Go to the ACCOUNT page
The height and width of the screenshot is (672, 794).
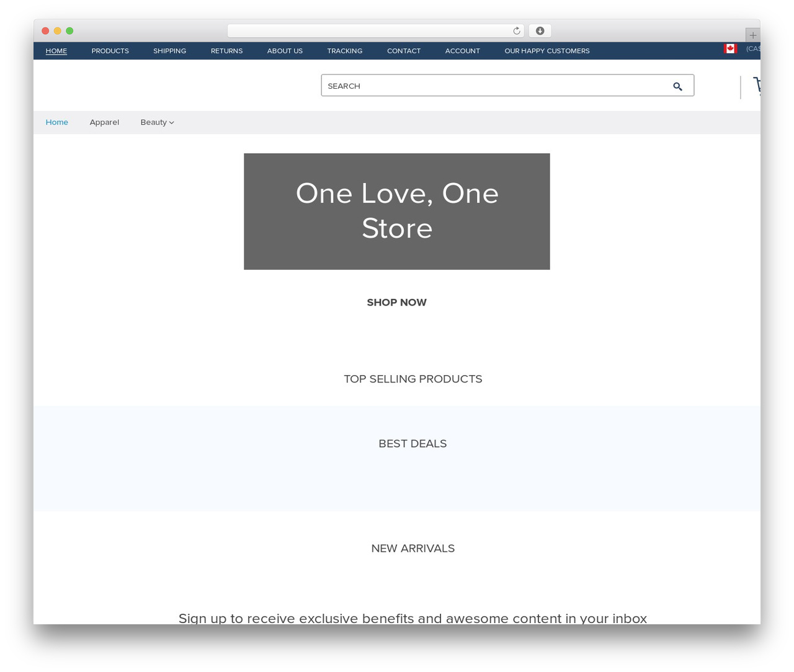463,51
